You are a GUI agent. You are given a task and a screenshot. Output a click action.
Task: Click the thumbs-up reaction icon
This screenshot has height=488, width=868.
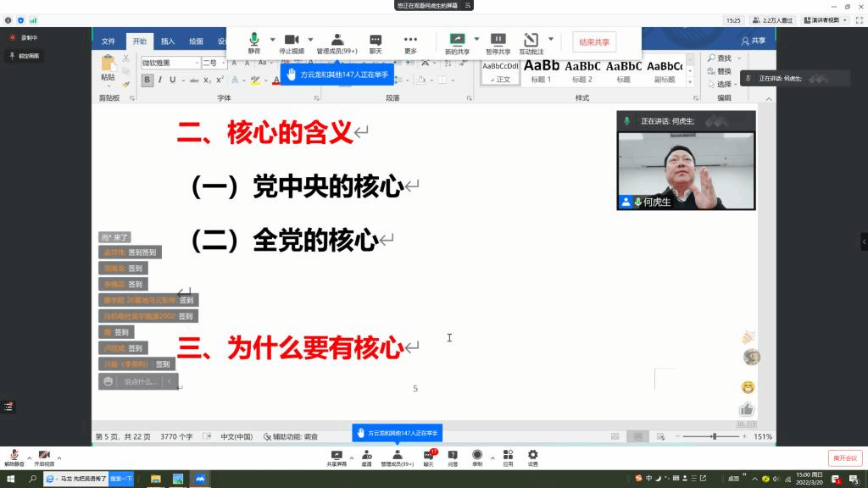[747, 409]
